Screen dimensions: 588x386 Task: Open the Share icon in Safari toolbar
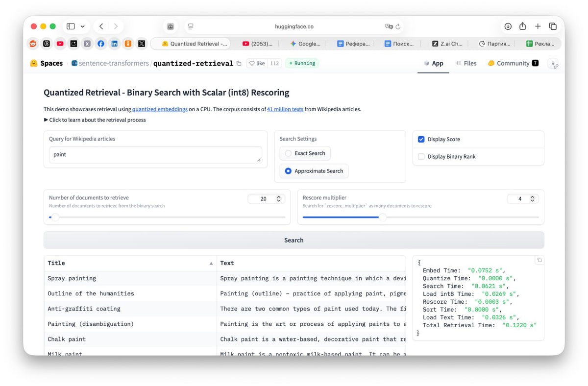pyautogui.click(x=522, y=26)
